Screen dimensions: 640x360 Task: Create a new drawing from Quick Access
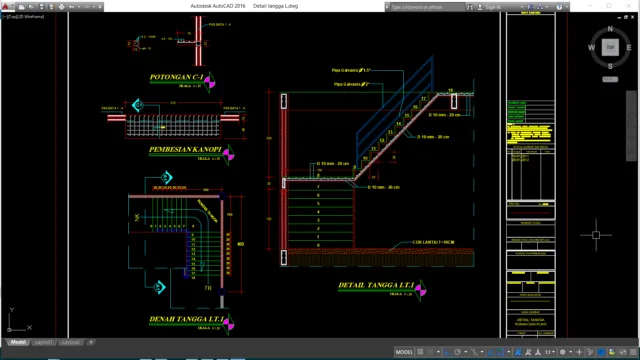click(x=22, y=7)
